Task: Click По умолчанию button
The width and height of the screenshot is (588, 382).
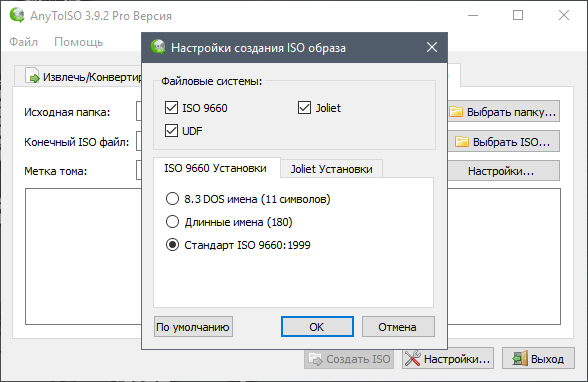Action: point(193,327)
